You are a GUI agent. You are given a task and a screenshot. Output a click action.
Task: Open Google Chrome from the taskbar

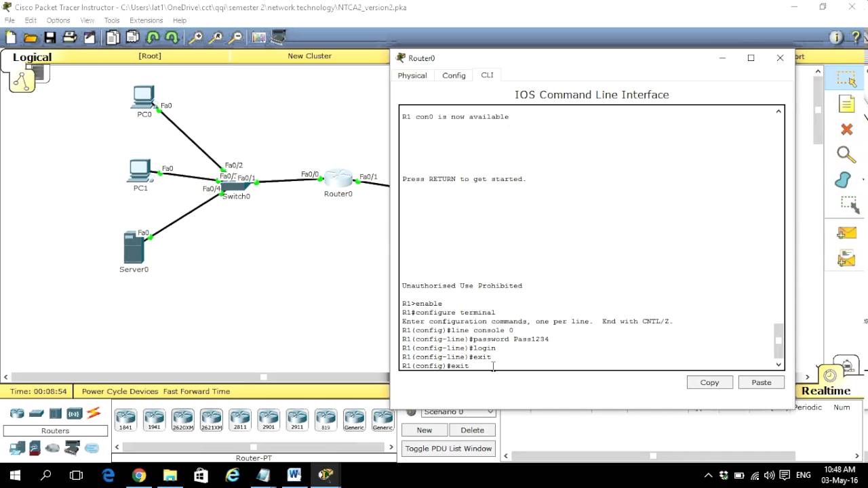tap(139, 475)
